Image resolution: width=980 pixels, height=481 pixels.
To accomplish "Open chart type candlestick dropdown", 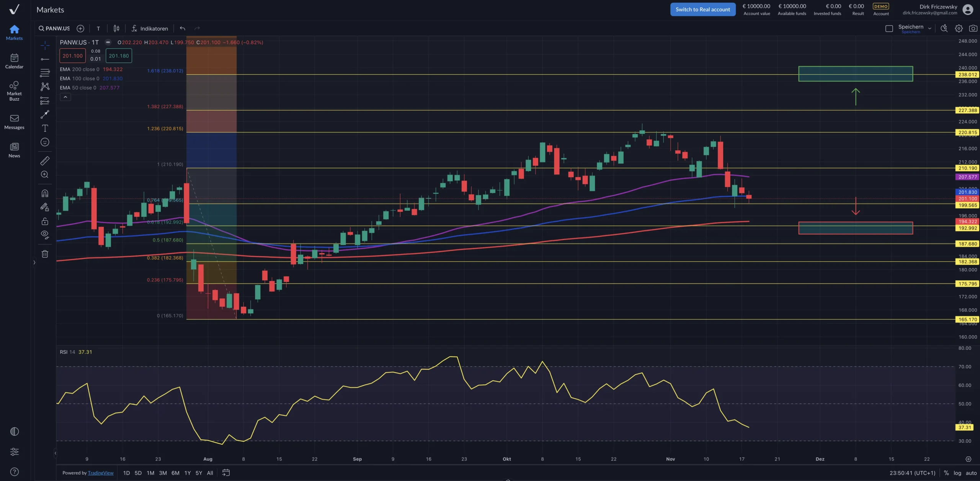I will pos(116,28).
